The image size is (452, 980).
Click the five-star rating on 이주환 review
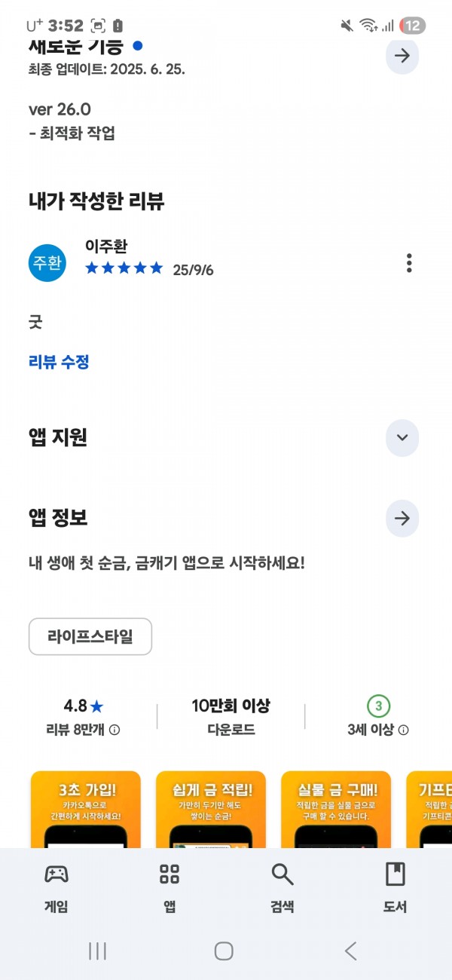pos(124,268)
